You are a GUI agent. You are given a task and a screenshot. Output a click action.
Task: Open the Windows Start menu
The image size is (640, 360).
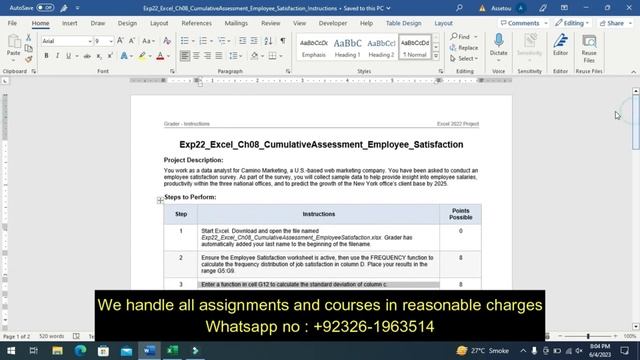tap(11, 350)
